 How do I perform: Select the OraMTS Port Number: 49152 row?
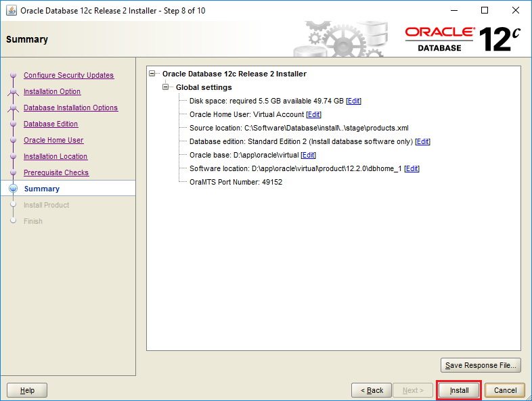coord(236,182)
